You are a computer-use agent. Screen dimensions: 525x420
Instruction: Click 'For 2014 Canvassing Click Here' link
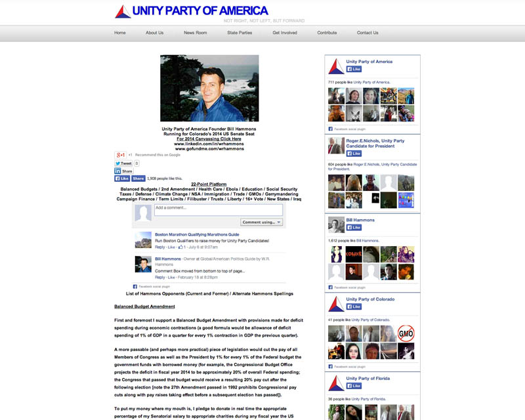pos(209,139)
